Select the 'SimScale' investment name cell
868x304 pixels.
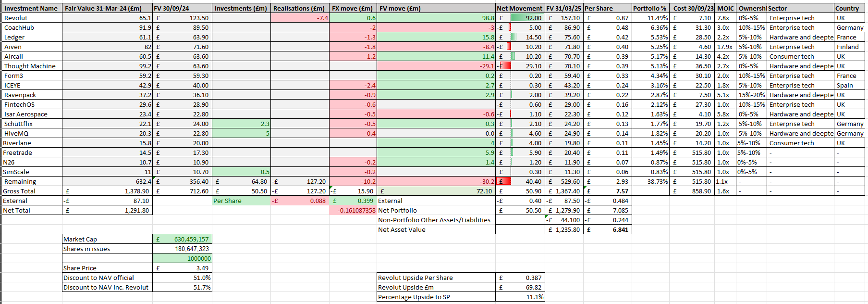32,172
